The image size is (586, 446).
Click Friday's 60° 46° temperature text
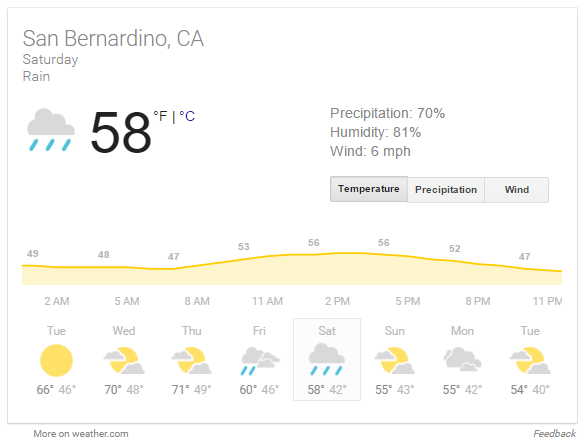coord(259,390)
